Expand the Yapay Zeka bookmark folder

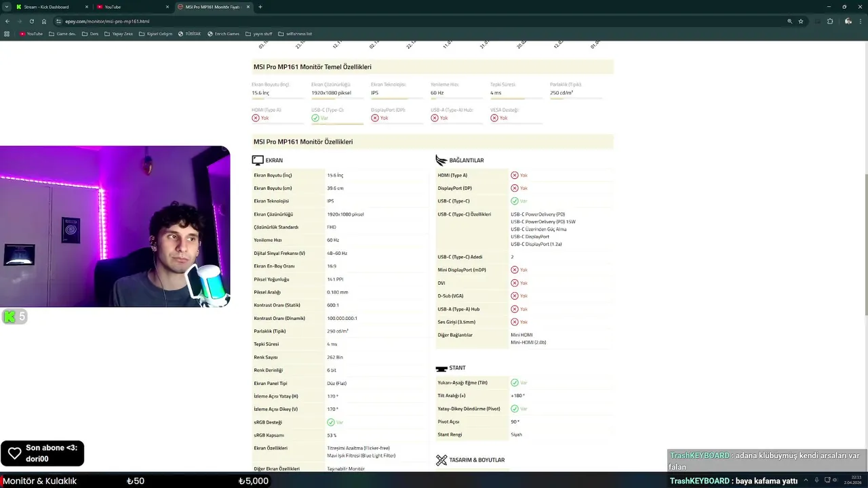point(119,33)
